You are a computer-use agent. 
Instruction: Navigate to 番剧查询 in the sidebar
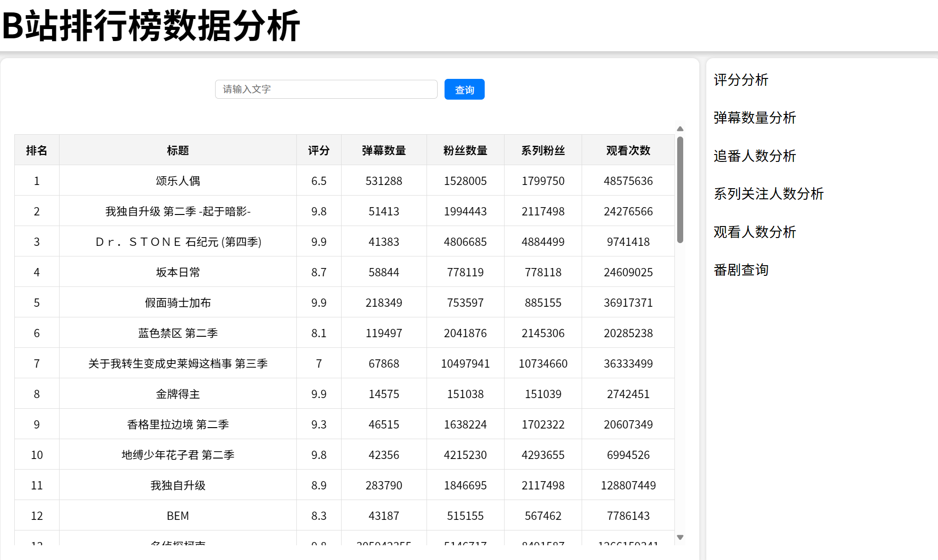(741, 270)
